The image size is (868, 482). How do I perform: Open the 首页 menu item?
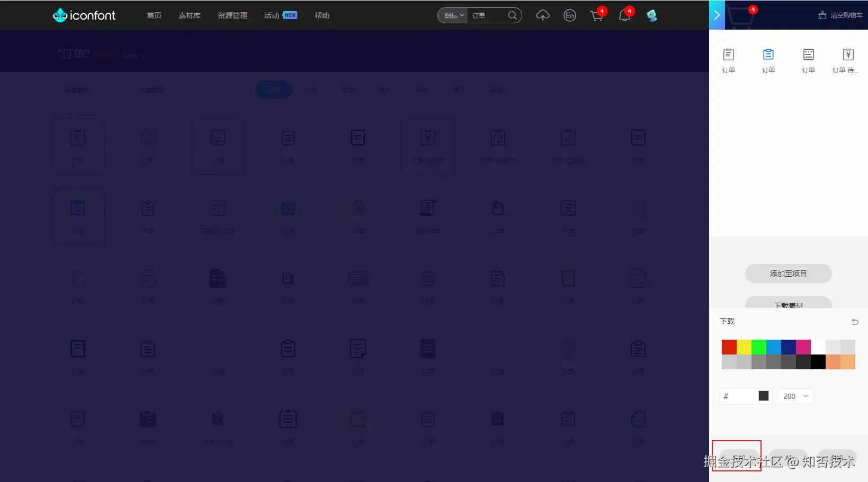tap(154, 15)
